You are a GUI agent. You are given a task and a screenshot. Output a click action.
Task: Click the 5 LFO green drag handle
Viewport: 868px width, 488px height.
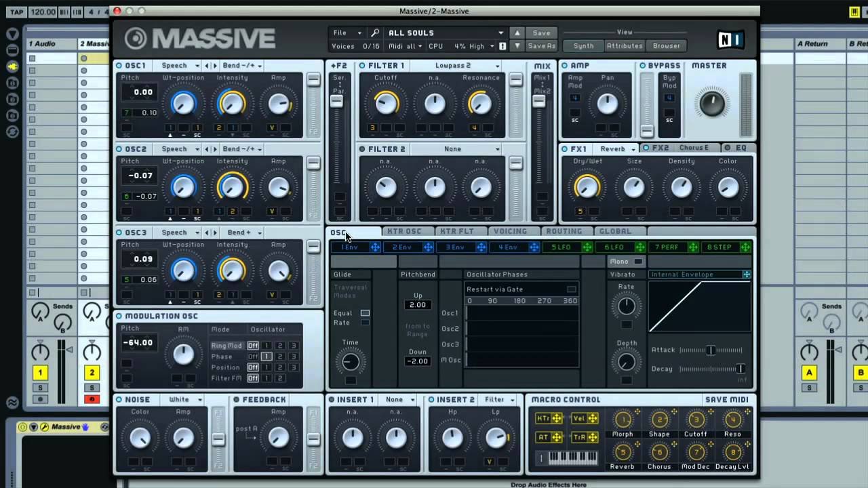(x=587, y=247)
